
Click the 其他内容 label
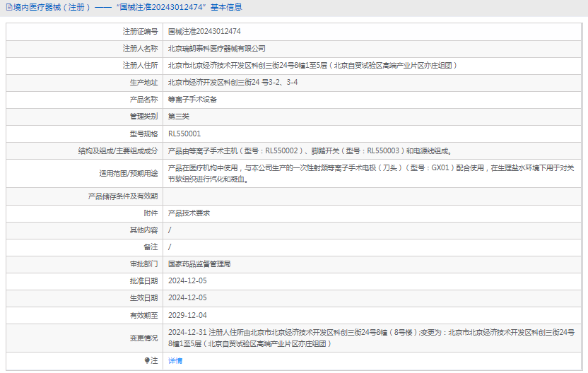[144, 230]
